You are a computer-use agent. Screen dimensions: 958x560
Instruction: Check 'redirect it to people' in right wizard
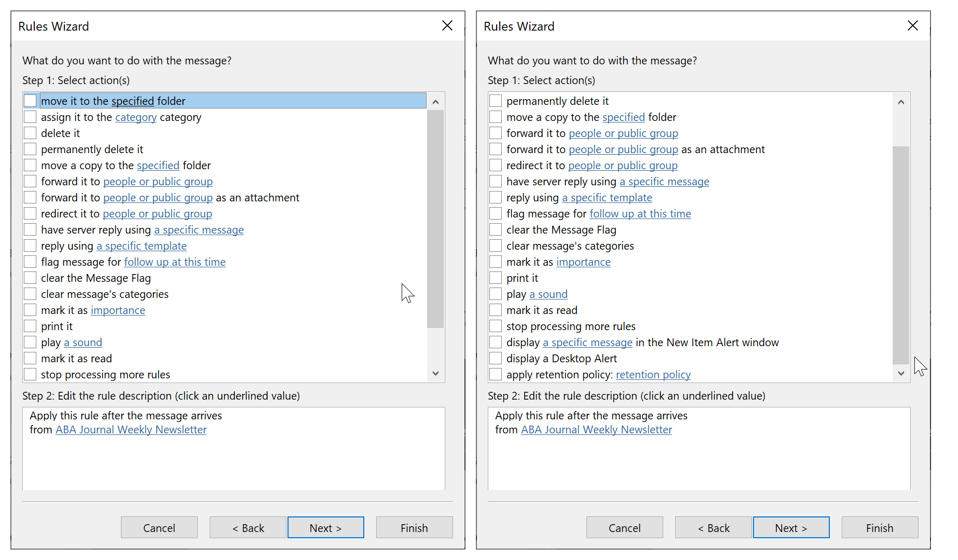496,165
